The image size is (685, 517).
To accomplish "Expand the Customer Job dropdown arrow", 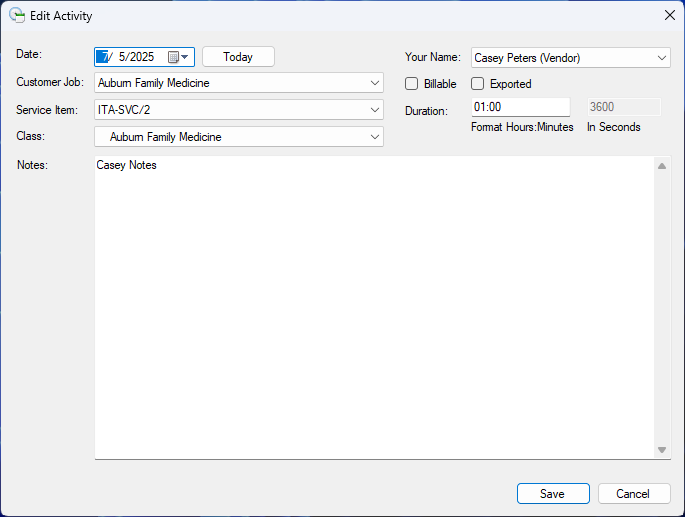I will pyautogui.click(x=374, y=83).
